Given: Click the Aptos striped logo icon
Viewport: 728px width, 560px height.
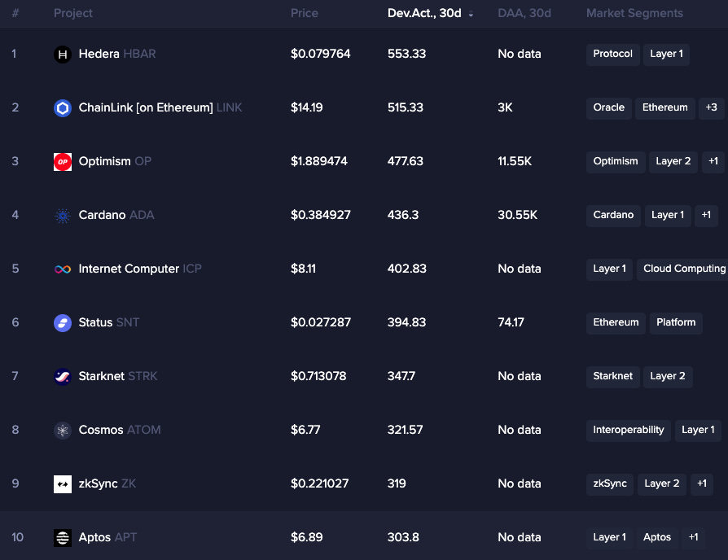Looking at the screenshot, I should pos(63,538).
